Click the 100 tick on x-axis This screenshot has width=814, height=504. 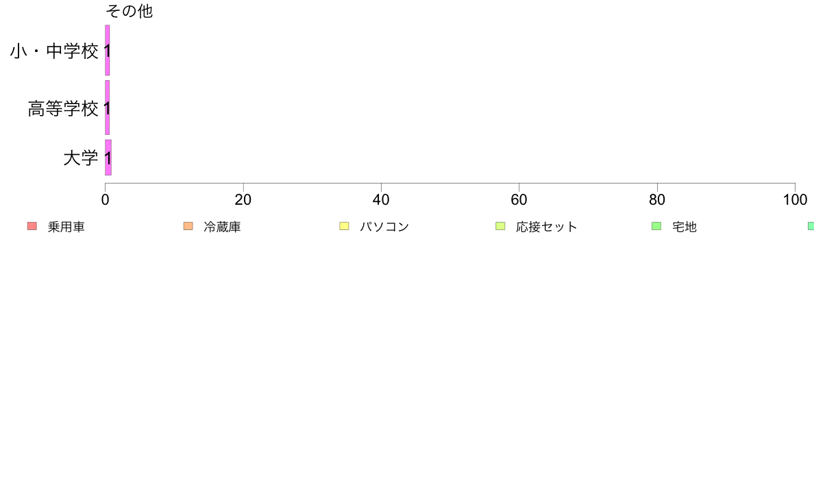tap(795, 200)
